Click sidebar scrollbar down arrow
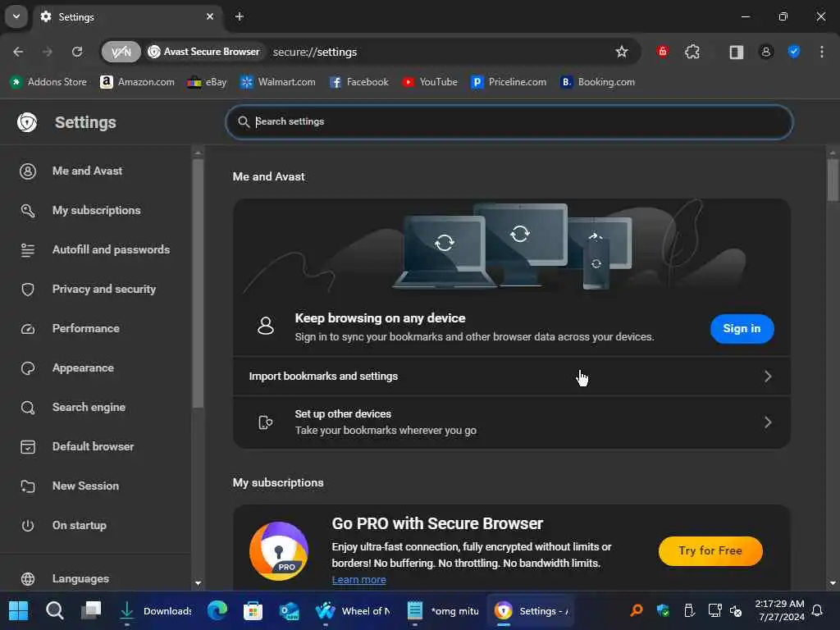The height and width of the screenshot is (630, 840). (199, 583)
